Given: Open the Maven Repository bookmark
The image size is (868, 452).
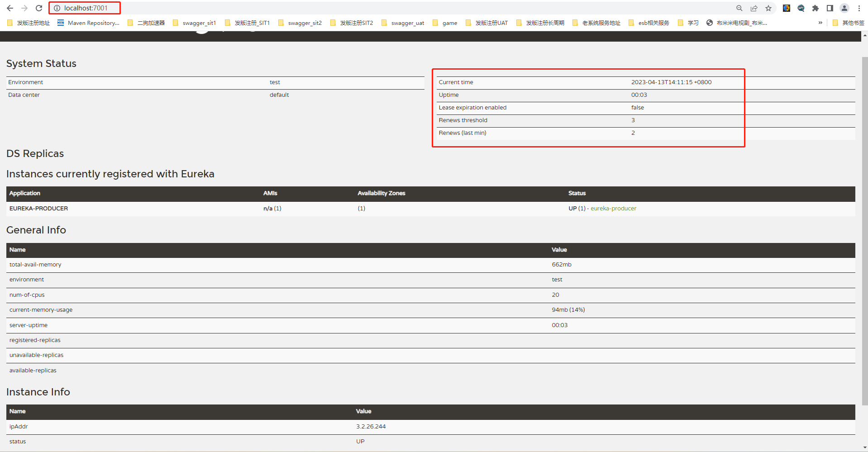Looking at the screenshot, I should 89,23.
